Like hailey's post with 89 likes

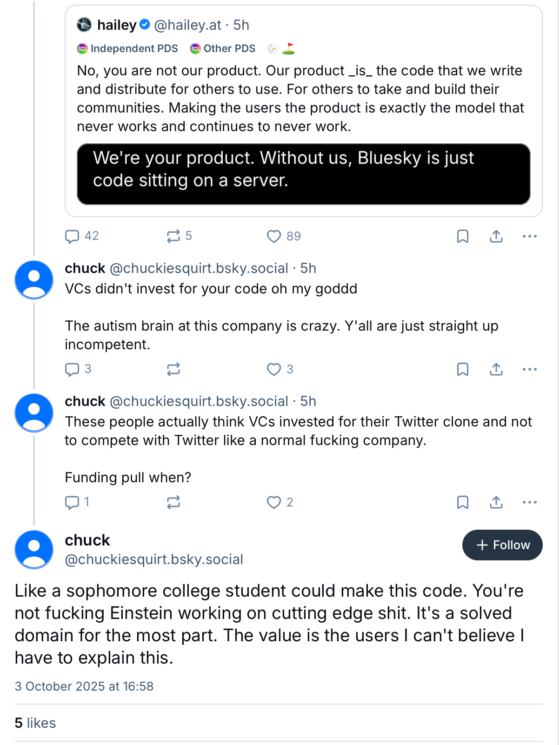(x=274, y=236)
